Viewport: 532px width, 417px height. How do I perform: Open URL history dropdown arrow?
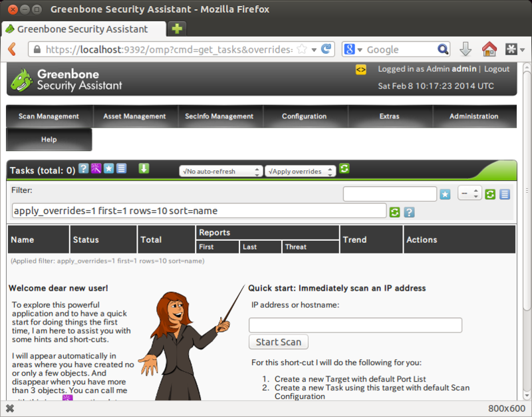click(x=314, y=50)
